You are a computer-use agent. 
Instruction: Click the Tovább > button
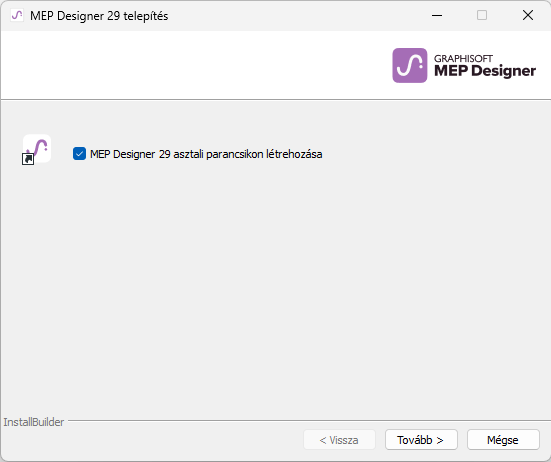421,440
